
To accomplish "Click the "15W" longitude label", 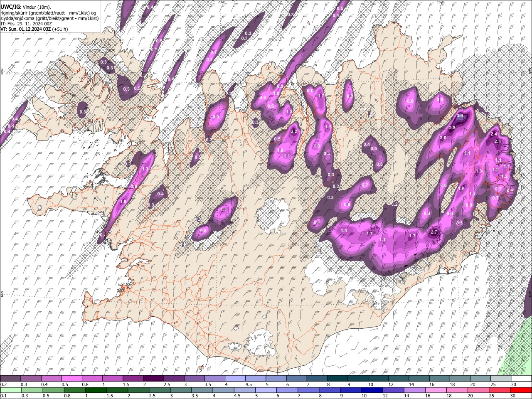I will coord(440,2).
